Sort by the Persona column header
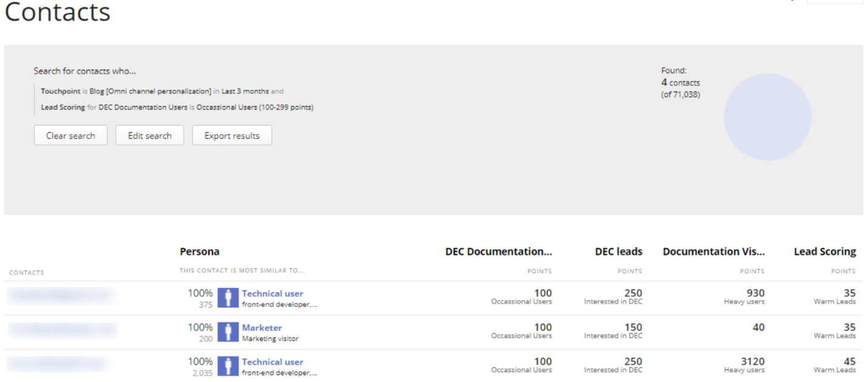 click(200, 252)
